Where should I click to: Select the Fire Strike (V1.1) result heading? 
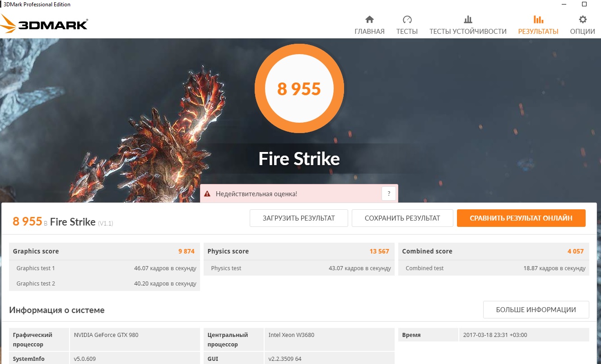[x=81, y=222]
